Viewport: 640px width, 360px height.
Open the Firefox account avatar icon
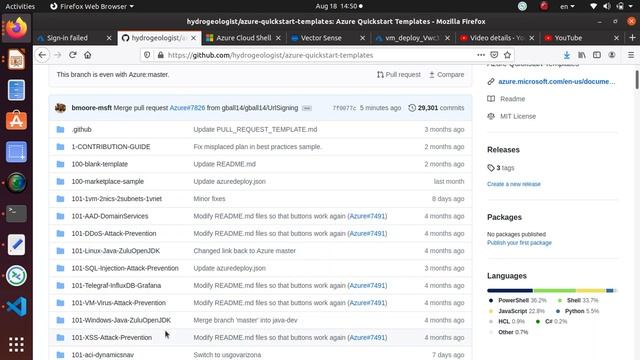click(612, 55)
